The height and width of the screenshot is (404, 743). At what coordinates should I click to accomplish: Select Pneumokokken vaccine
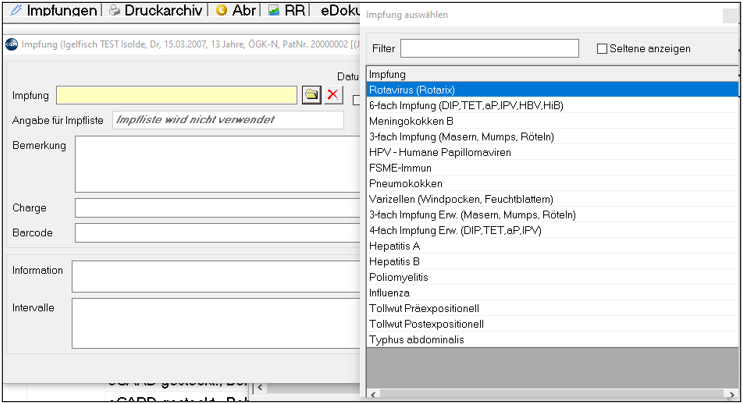click(553, 183)
